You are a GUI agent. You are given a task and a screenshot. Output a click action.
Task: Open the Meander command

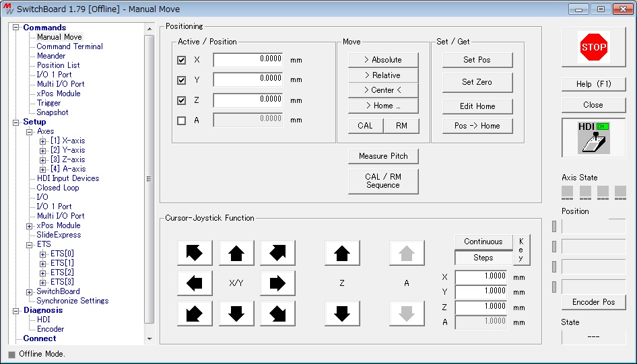coord(51,56)
